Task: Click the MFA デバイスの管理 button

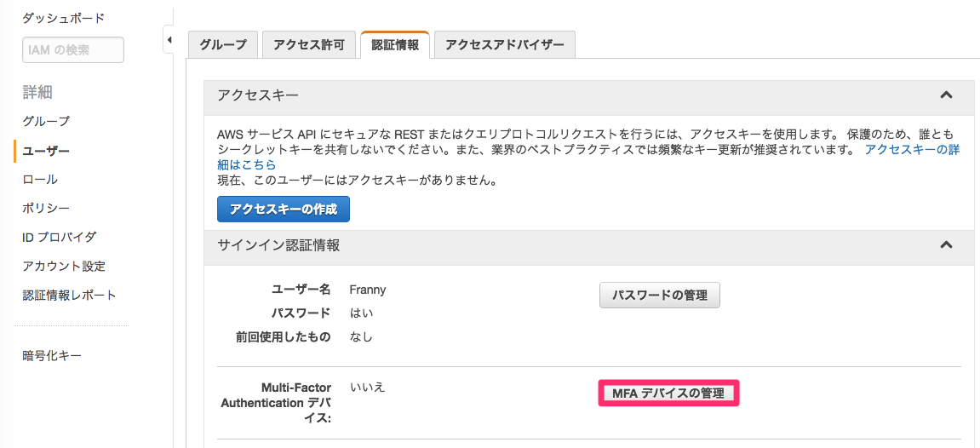Action: [x=668, y=393]
